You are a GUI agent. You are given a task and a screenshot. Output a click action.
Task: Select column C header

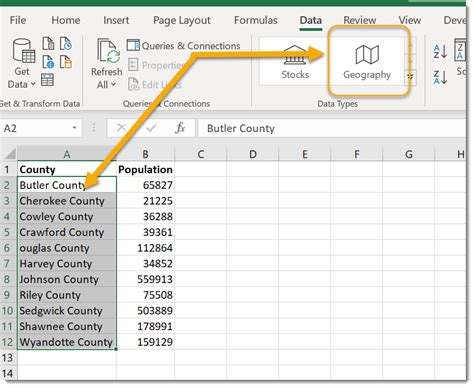200,154
